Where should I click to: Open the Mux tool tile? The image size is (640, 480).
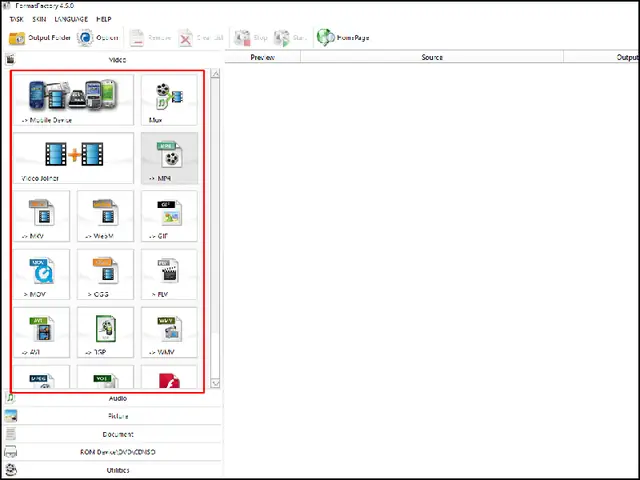pyautogui.click(x=169, y=100)
